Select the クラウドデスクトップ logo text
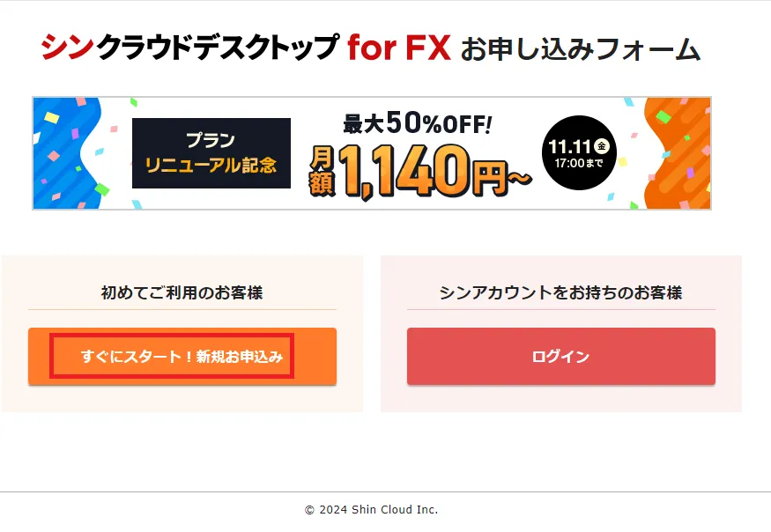Screen dimensions: 771x532 click(216, 48)
